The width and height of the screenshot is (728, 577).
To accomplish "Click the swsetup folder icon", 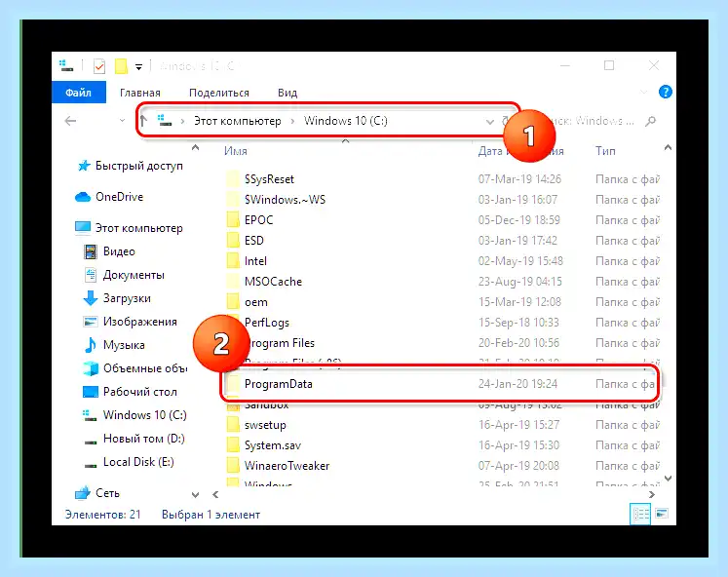I will (x=233, y=424).
